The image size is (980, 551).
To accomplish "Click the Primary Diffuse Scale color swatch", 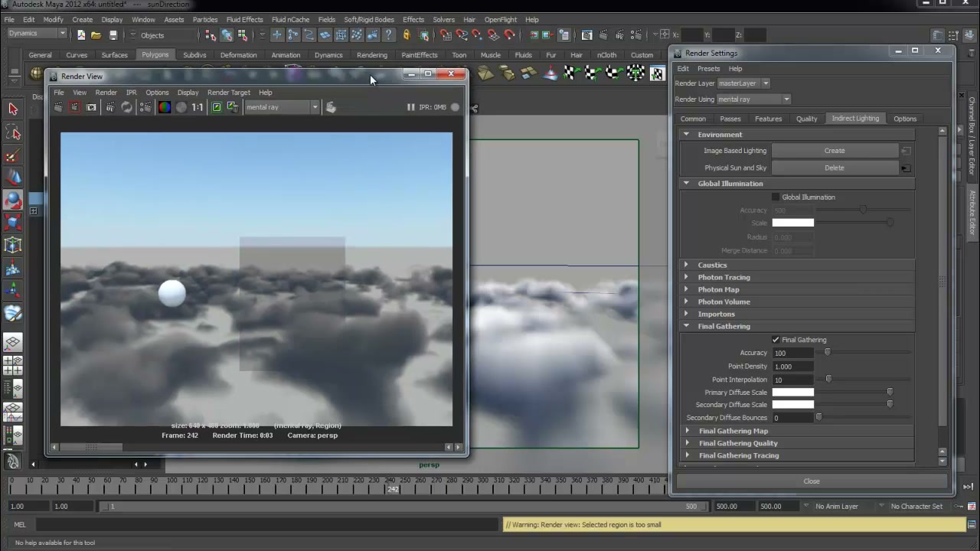I will (x=792, y=393).
